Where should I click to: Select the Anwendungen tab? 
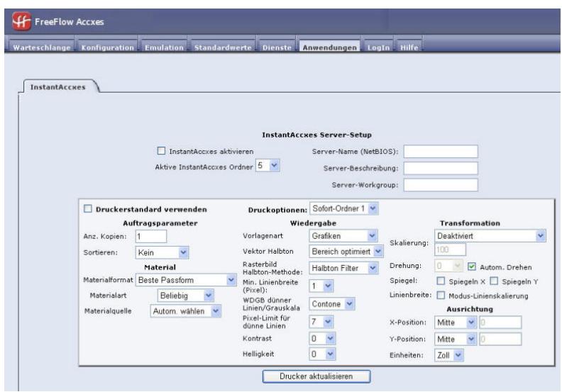[329, 47]
